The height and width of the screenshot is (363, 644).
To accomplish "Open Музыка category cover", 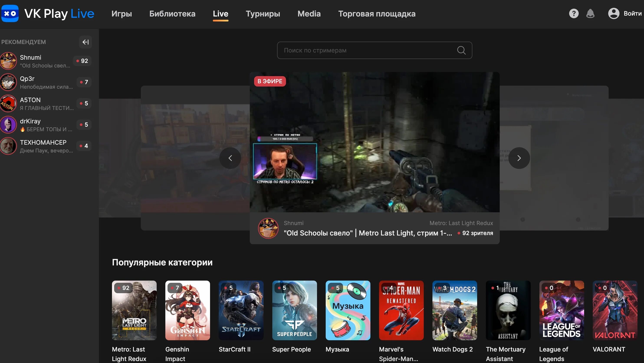I will point(348,310).
